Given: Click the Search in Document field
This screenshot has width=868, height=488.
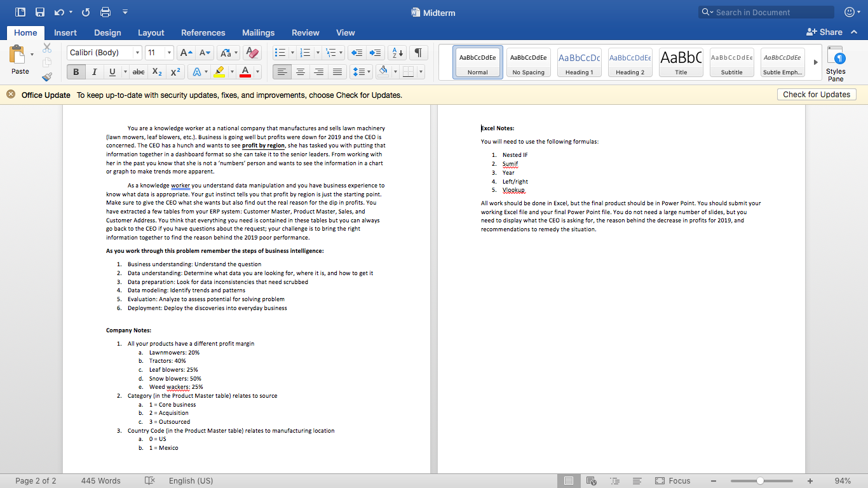Looking at the screenshot, I should (x=766, y=11).
